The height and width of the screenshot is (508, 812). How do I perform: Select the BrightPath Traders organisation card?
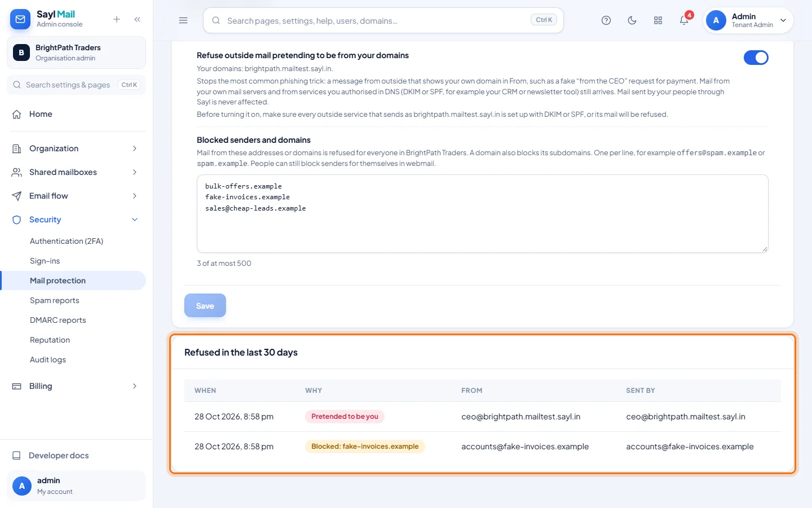click(76, 52)
